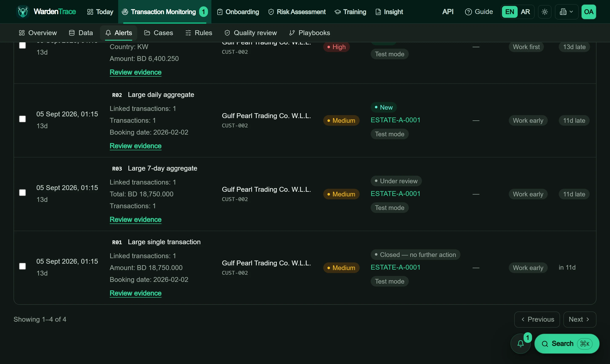Open the notifications bell floating button
This screenshot has height=364, width=610.
pyautogui.click(x=520, y=343)
